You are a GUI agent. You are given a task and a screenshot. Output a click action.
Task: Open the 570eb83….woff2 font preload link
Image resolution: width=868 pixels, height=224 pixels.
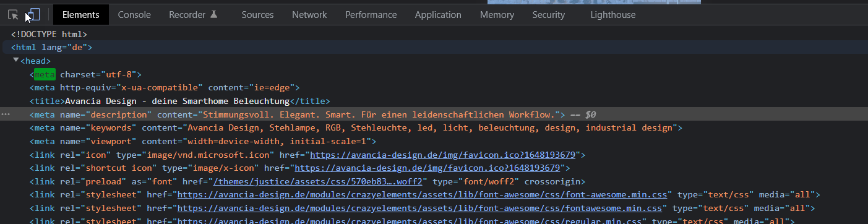point(317,181)
